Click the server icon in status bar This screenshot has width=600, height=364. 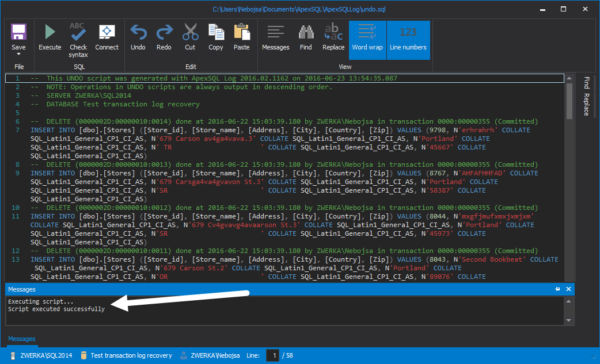[x=13, y=355]
